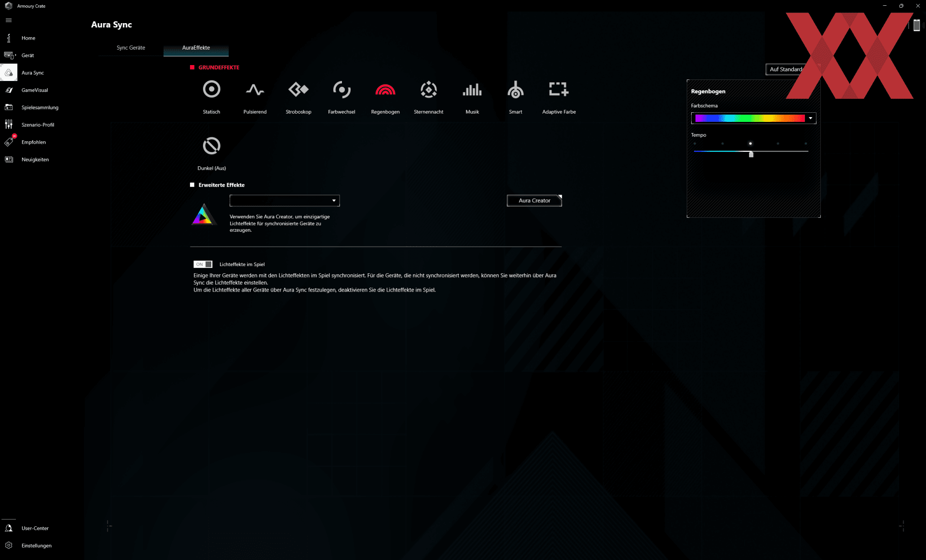Screen dimensions: 926x560
Task: Select the Farbwechsel color cycle effect
Action: click(x=341, y=90)
